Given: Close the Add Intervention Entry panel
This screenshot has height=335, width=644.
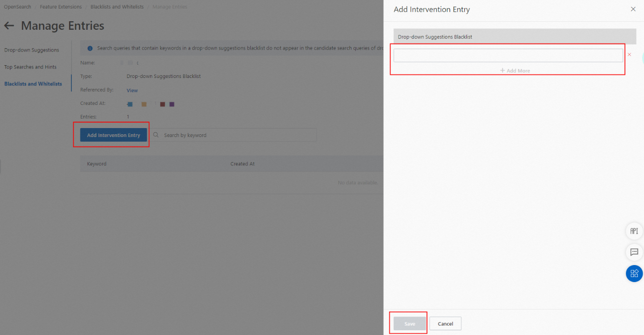Looking at the screenshot, I should click(x=633, y=9).
